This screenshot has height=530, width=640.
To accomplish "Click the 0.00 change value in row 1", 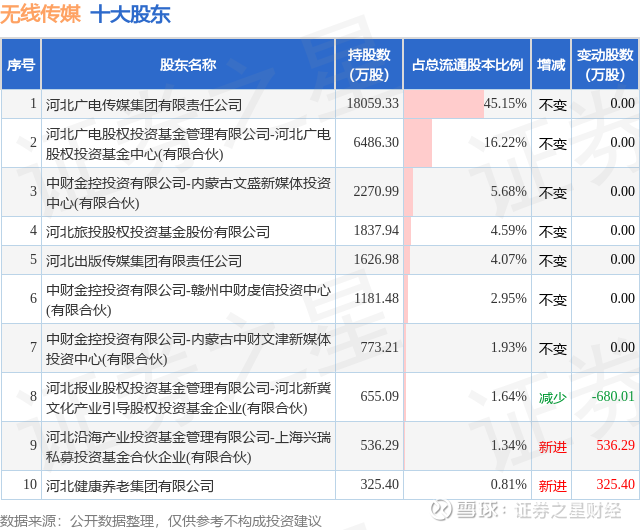I will tap(622, 103).
